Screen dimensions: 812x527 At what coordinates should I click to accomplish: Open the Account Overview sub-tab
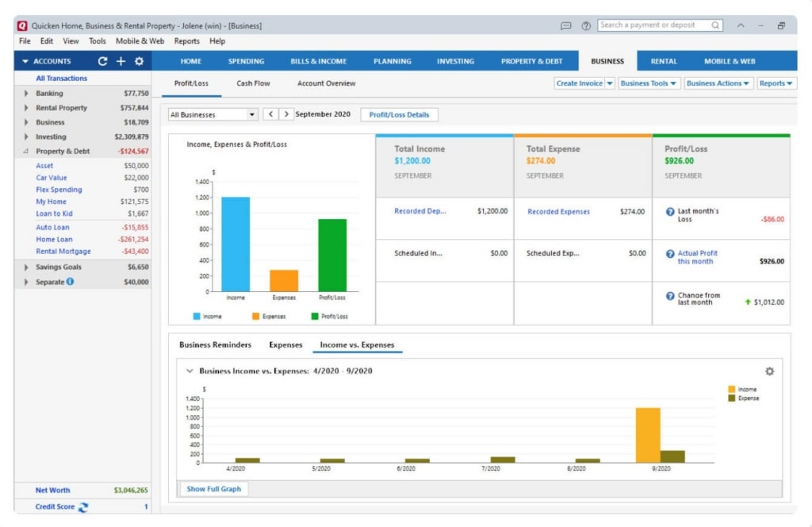326,83
